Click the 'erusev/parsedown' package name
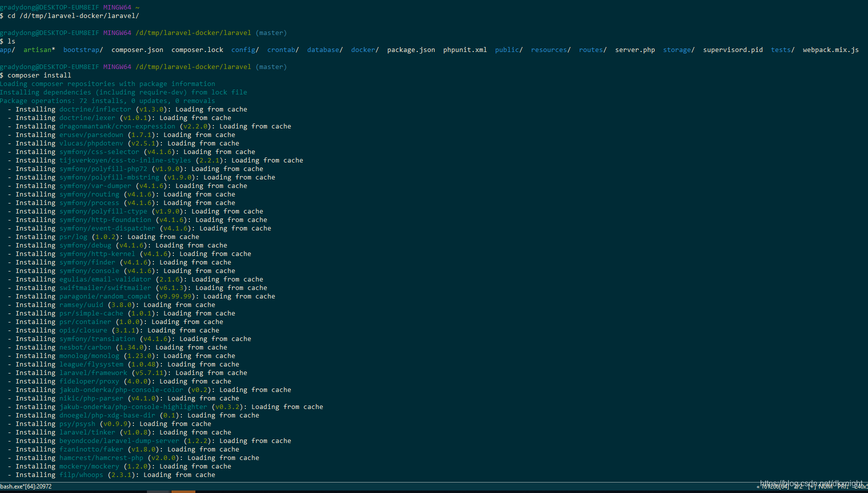The height and width of the screenshot is (493, 868). click(x=91, y=135)
